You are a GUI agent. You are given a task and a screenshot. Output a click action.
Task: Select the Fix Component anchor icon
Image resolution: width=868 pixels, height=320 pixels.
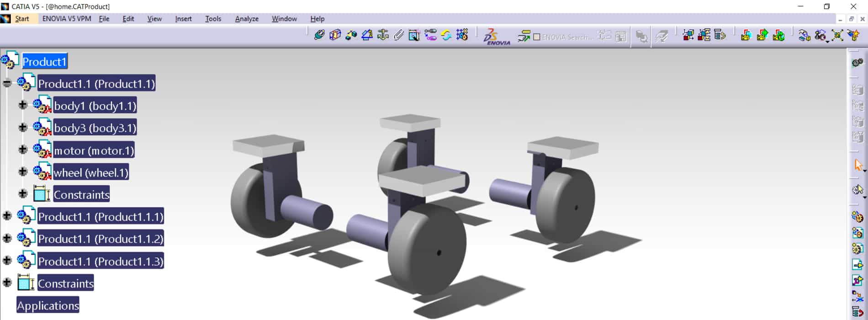[x=383, y=35]
